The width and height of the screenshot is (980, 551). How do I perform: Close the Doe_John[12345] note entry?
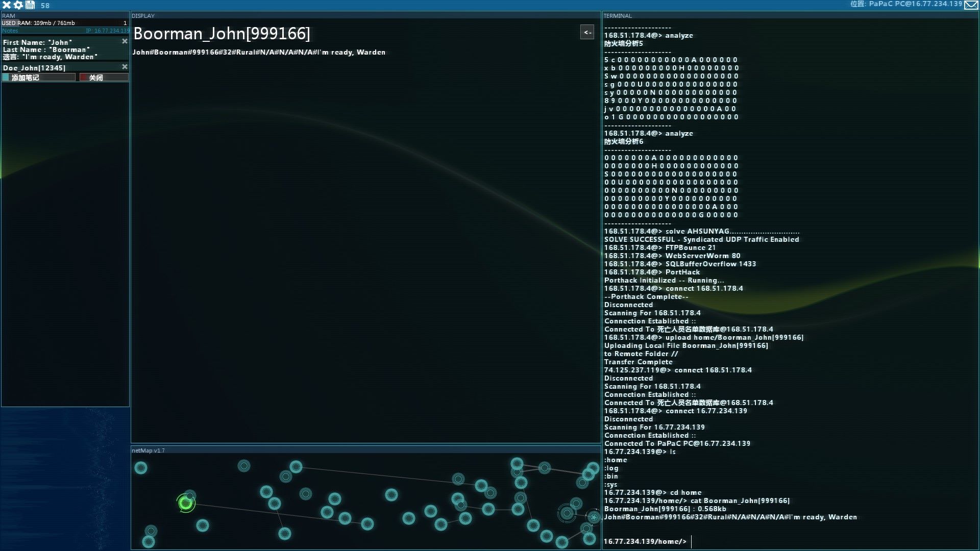125,67
